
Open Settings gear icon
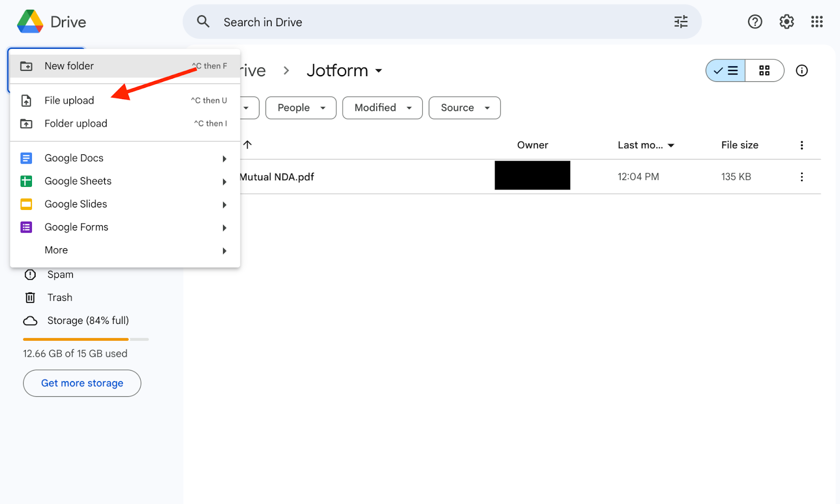pos(786,22)
